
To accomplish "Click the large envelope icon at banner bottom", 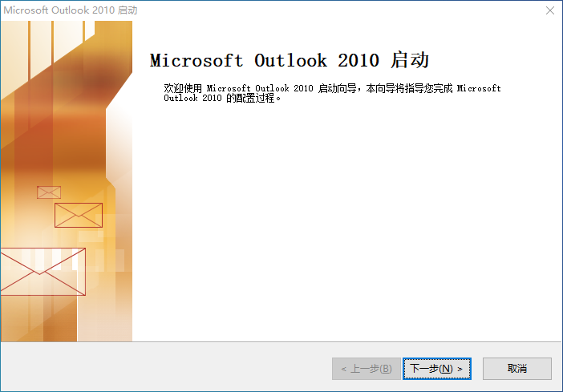I will [x=43, y=272].
